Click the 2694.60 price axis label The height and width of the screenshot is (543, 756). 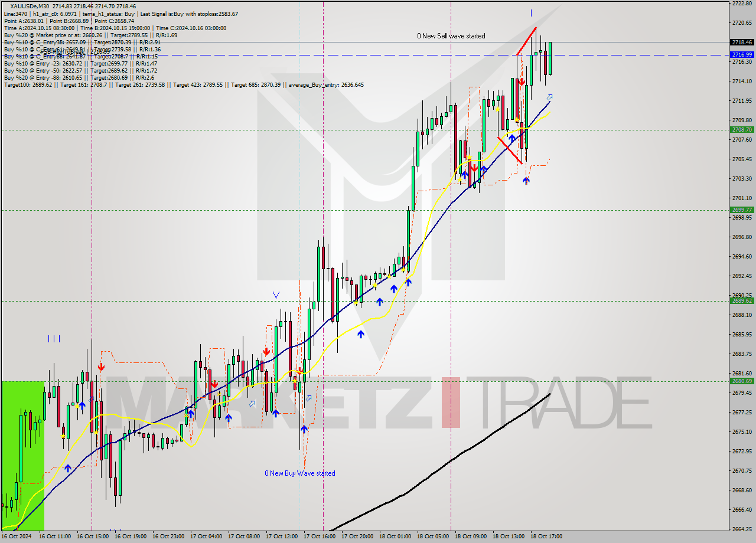[741, 256]
